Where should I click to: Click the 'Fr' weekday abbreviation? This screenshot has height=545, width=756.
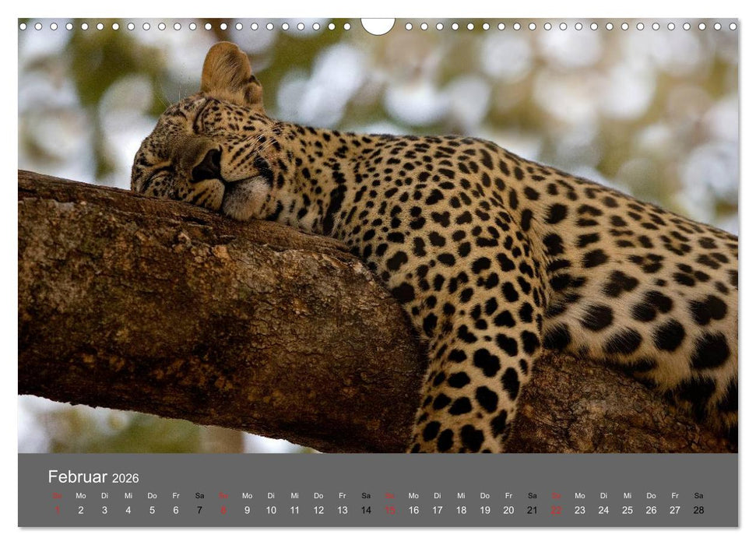175,494
